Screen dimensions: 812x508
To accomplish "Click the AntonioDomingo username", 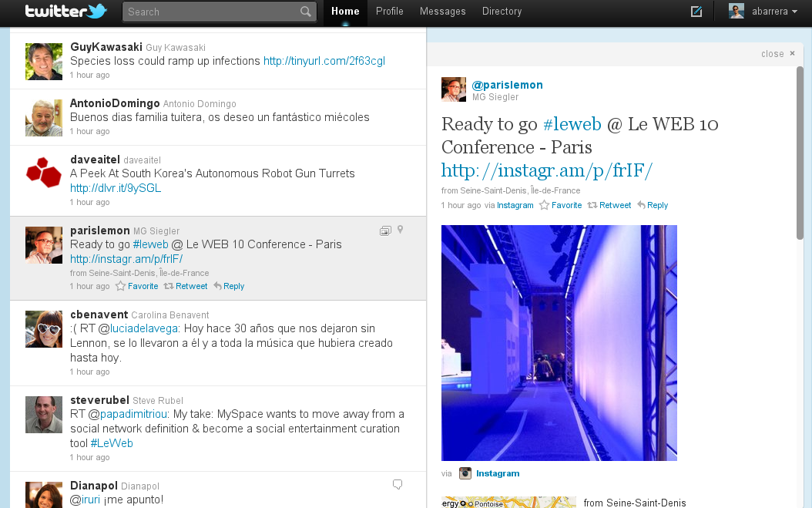I will click(x=115, y=103).
